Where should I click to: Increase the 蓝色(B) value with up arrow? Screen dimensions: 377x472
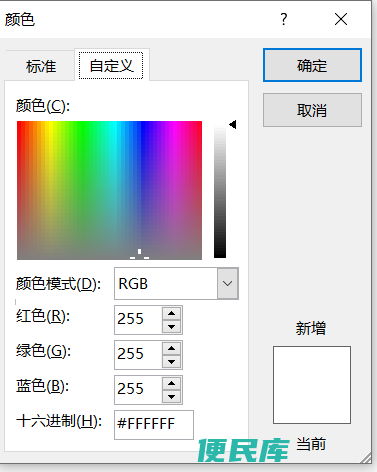coord(171,383)
